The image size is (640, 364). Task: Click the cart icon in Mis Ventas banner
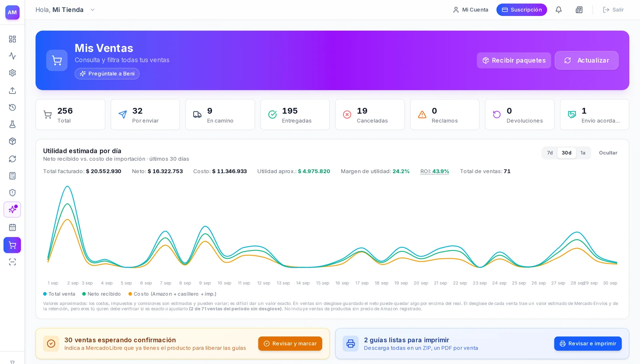pyautogui.click(x=57, y=60)
